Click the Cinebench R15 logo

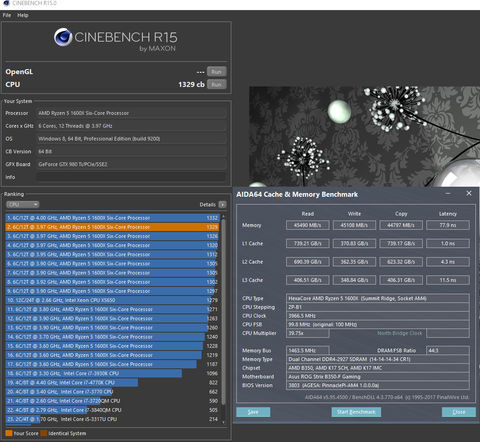(115, 41)
